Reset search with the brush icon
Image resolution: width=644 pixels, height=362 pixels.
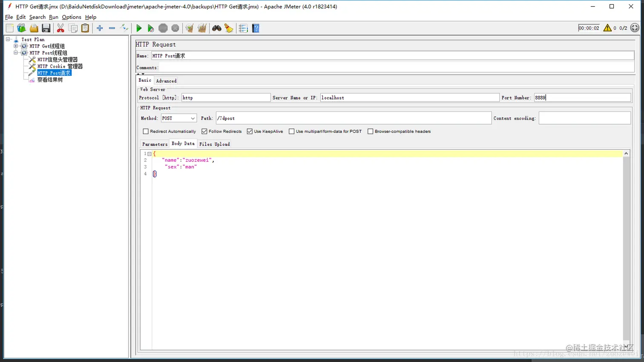[x=229, y=28]
